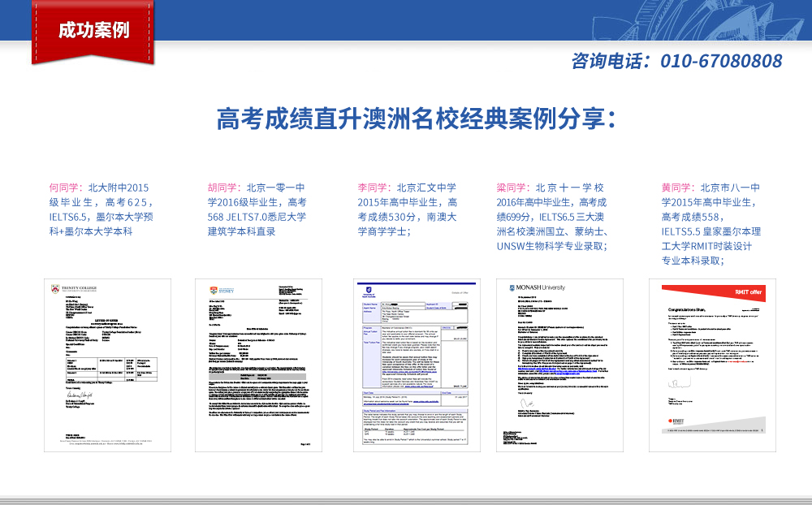Click the heading 高考成绩直升澳洲名校经典案例分享
The image size is (812, 505).
[x=417, y=119]
